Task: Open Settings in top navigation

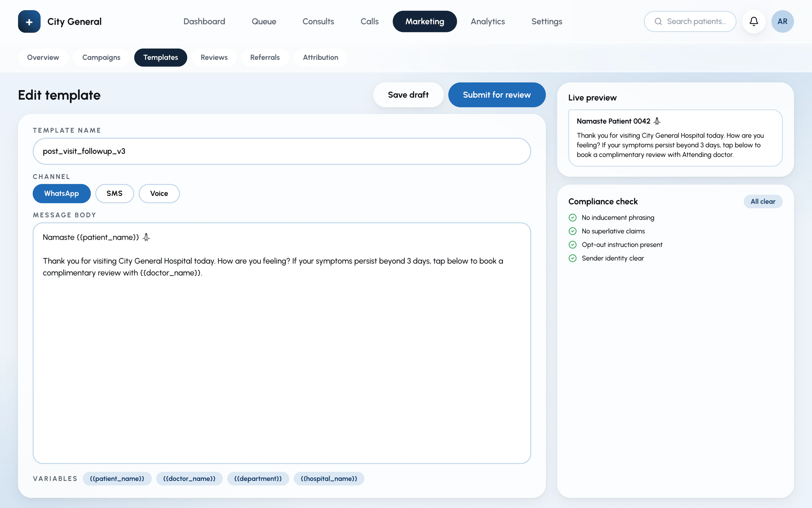Action: [547, 22]
